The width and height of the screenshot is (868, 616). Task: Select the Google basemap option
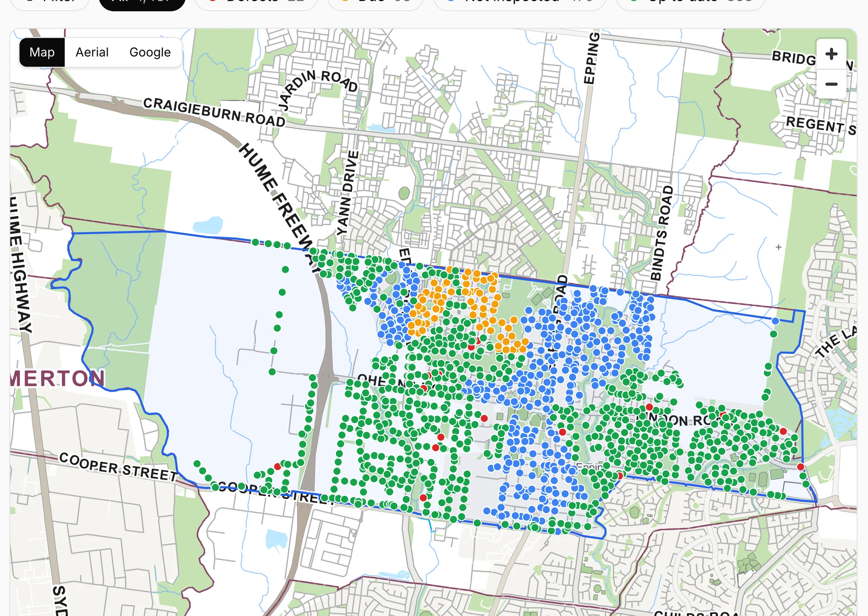click(x=150, y=52)
